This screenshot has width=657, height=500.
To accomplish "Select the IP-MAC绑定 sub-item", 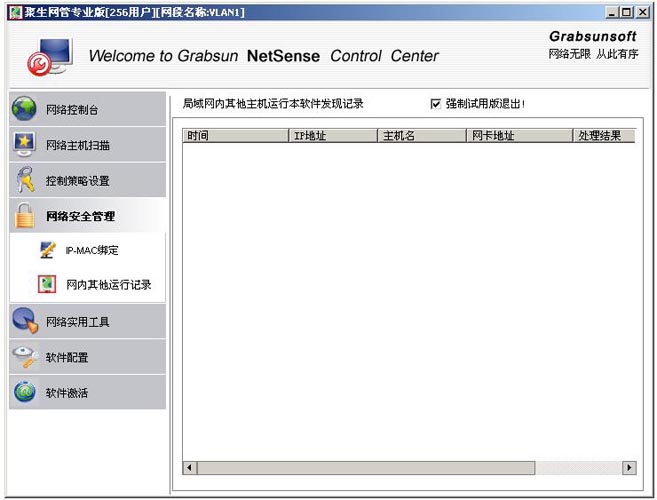I will click(x=92, y=250).
